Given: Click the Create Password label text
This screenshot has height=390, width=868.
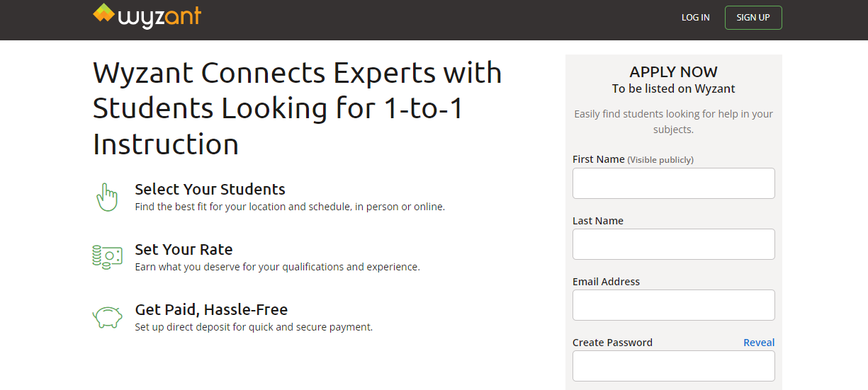Looking at the screenshot, I should click(612, 343).
